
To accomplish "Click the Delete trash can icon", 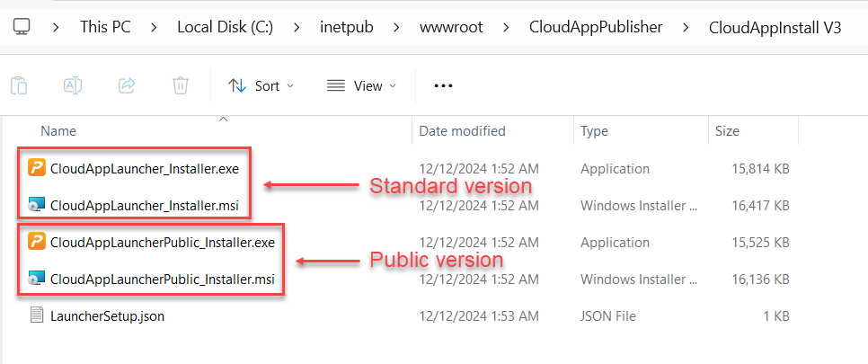I will tap(181, 86).
